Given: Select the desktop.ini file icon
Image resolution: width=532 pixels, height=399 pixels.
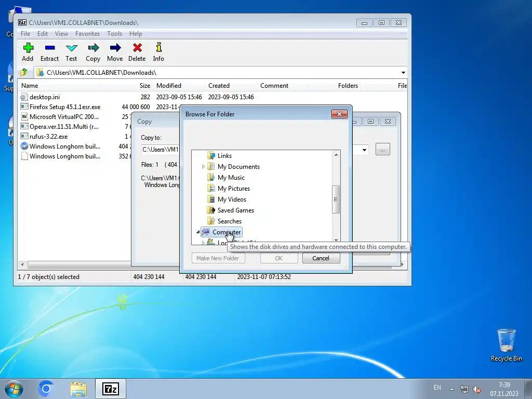Looking at the screenshot, I should [x=24, y=97].
